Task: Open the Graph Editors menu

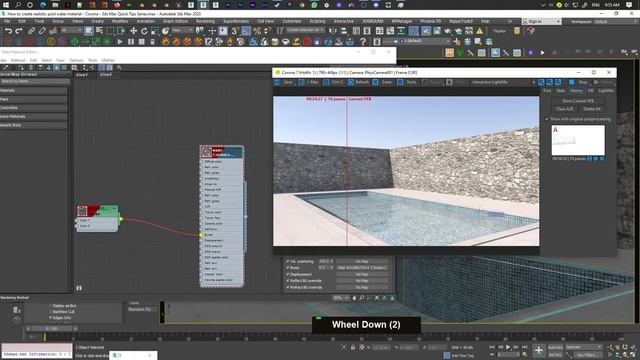Action: point(175,21)
